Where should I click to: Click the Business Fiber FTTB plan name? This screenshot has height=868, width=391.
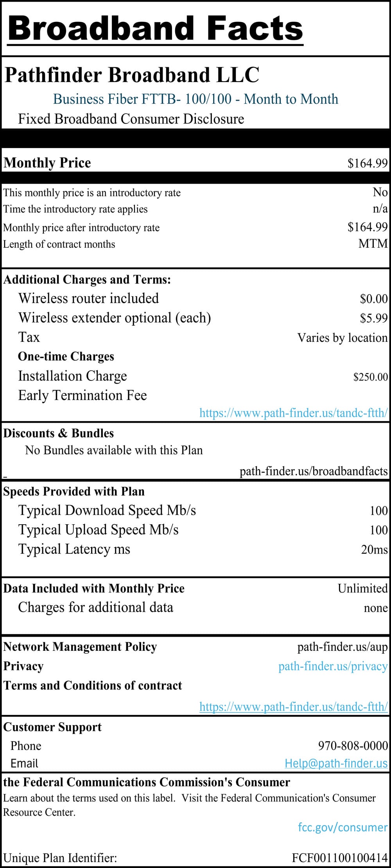[195, 99]
